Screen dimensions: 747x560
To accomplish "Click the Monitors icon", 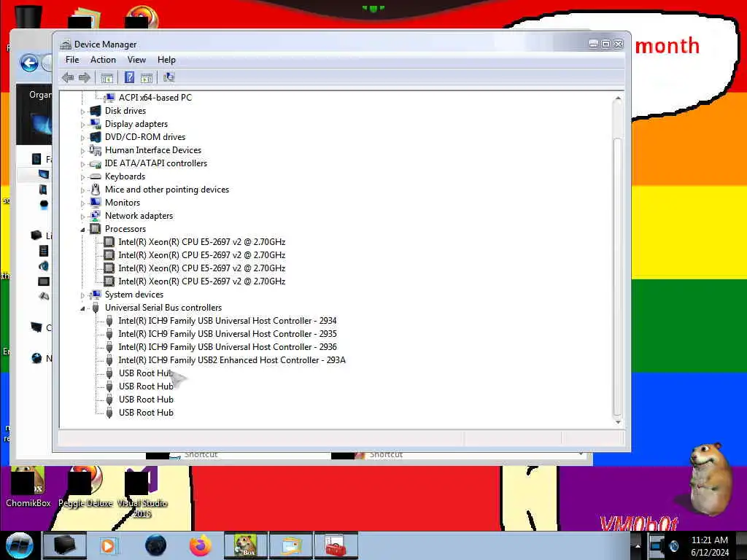I will (96, 203).
